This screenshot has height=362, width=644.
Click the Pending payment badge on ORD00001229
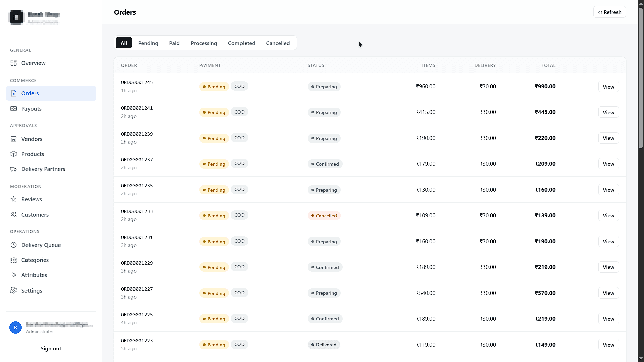pos(214,267)
